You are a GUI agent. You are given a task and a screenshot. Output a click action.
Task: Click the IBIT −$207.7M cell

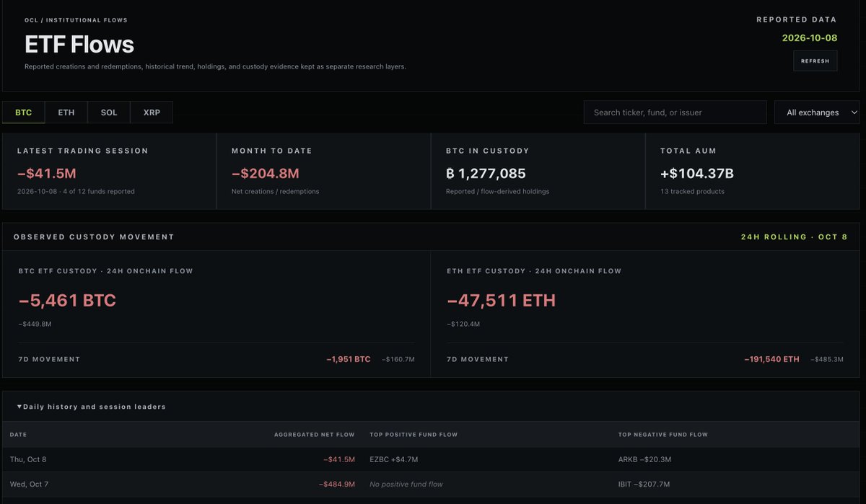644,484
